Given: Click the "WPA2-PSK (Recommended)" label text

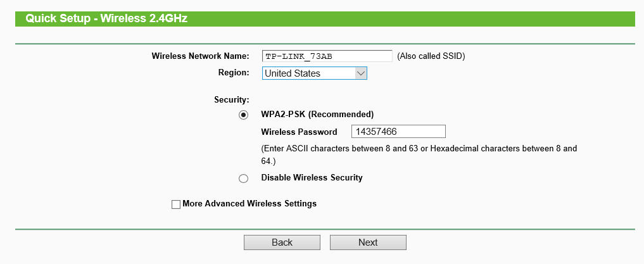Looking at the screenshot, I should (x=317, y=115).
